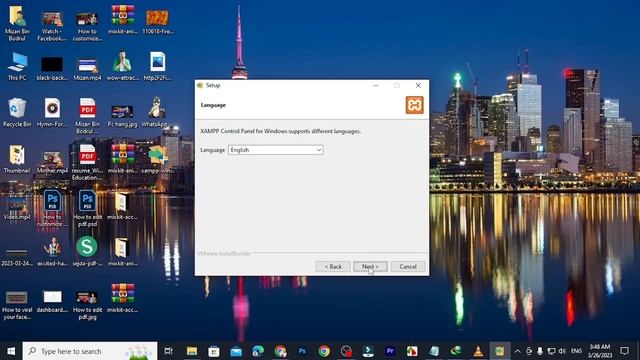The height and width of the screenshot is (360, 640).
Task: Select the http2F2F image file
Action: [x=158, y=66]
